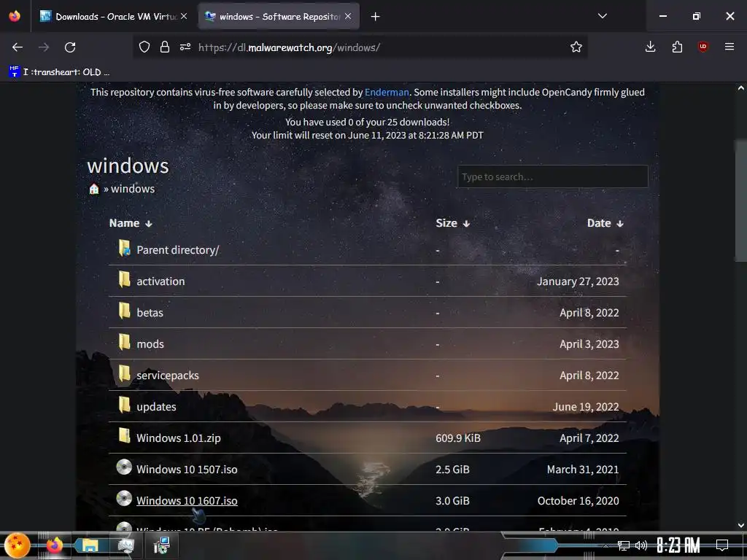Click the Windows 10 1507.iso disc icon
This screenshot has width=747, height=560.
124,467
